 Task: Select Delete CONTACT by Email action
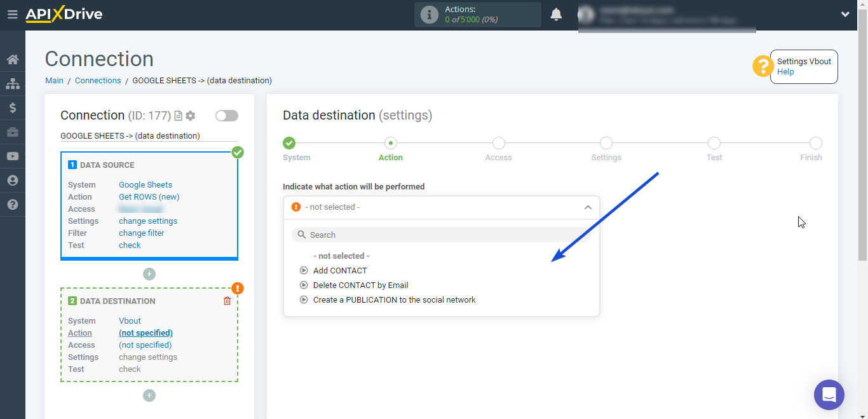pyautogui.click(x=361, y=285)
